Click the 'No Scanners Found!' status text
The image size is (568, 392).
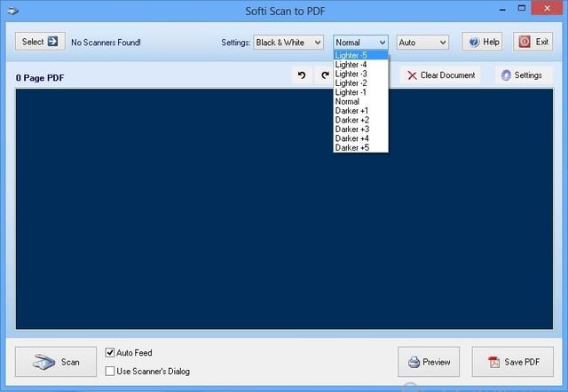(106, 43)
